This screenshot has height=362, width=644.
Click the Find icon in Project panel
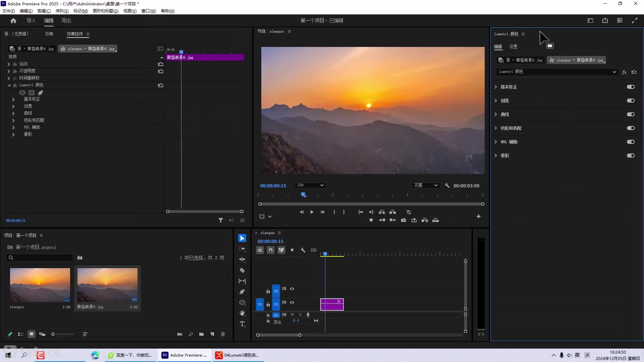191,334
